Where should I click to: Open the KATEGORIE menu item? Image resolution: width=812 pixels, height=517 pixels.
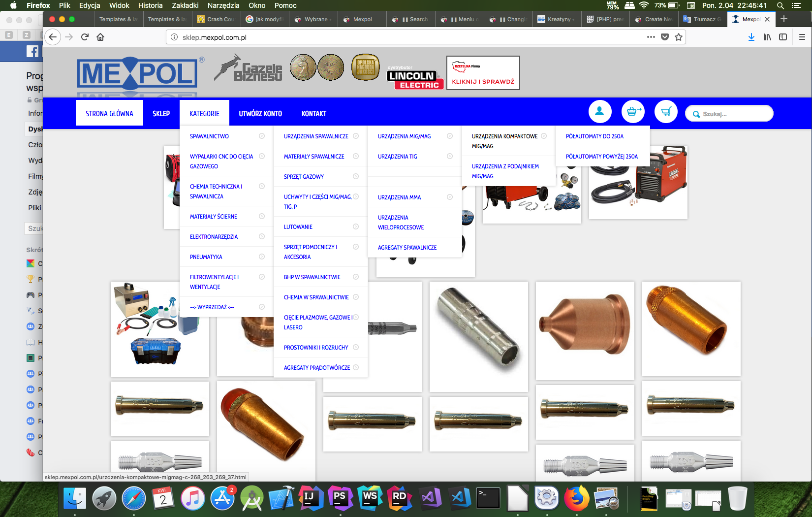click(204, 113)
